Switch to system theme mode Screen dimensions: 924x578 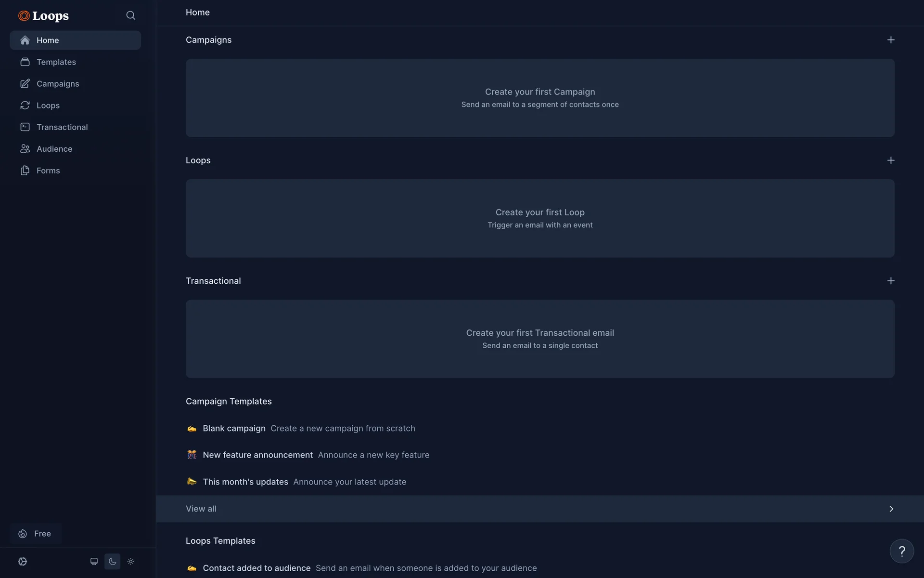tap(94, 562)
